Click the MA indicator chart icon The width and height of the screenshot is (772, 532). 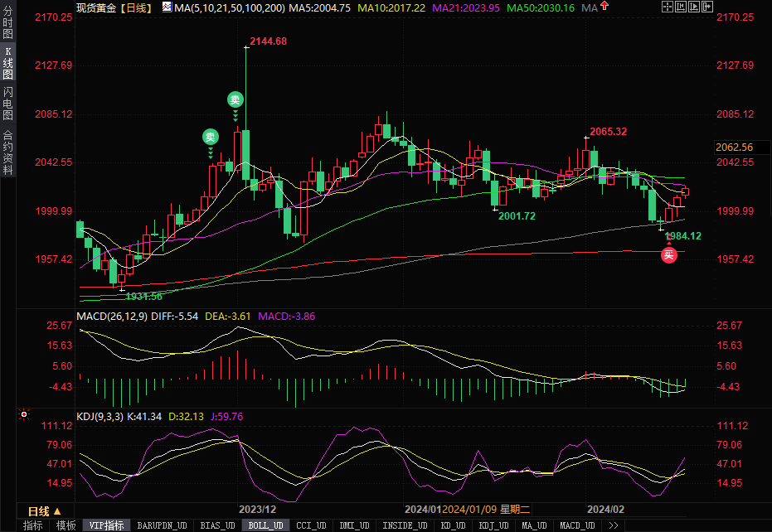click(167, 7)
